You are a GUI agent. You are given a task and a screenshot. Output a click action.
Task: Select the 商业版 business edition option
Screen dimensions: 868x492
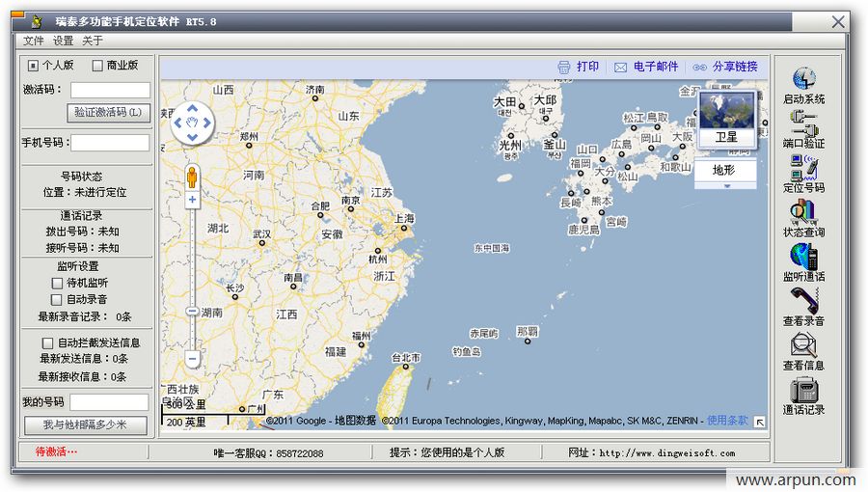[97, 66]
